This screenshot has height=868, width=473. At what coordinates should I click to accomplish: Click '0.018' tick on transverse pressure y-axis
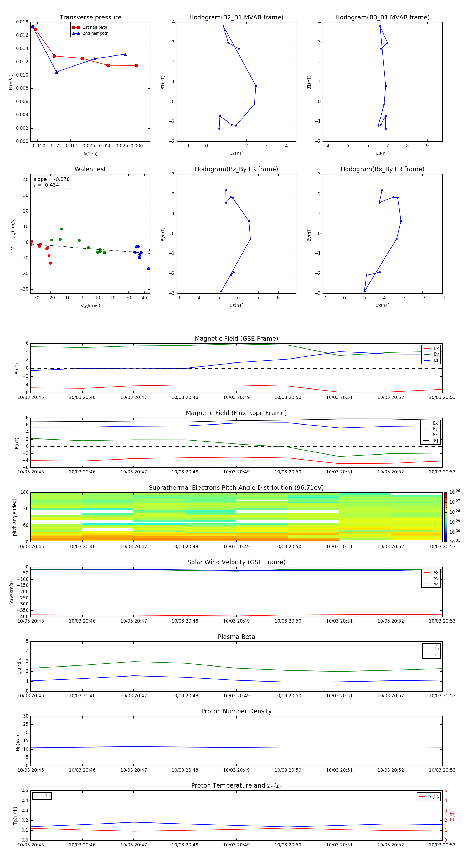(x=22, y=22)
